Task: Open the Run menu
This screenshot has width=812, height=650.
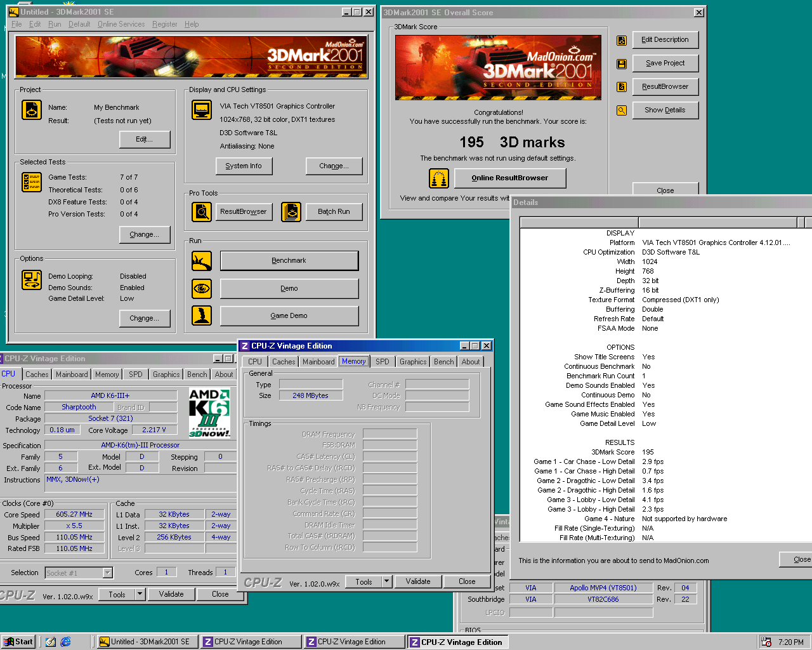Action: (x=55, y=24)
